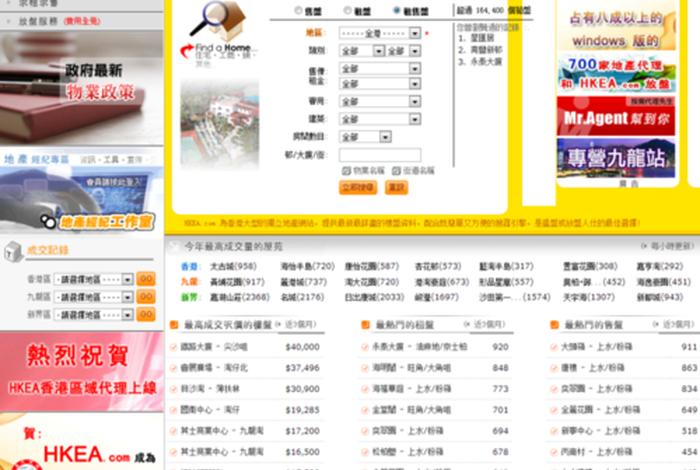Click the check-circle icon on the $19,285 row
This screenshot has height=470, width=700.
point(174,410)
